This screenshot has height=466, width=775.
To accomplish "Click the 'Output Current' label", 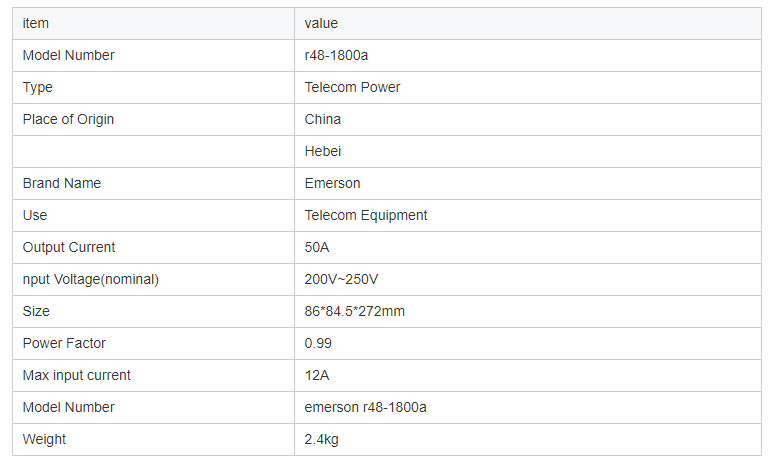I will (x=69, y=248).
